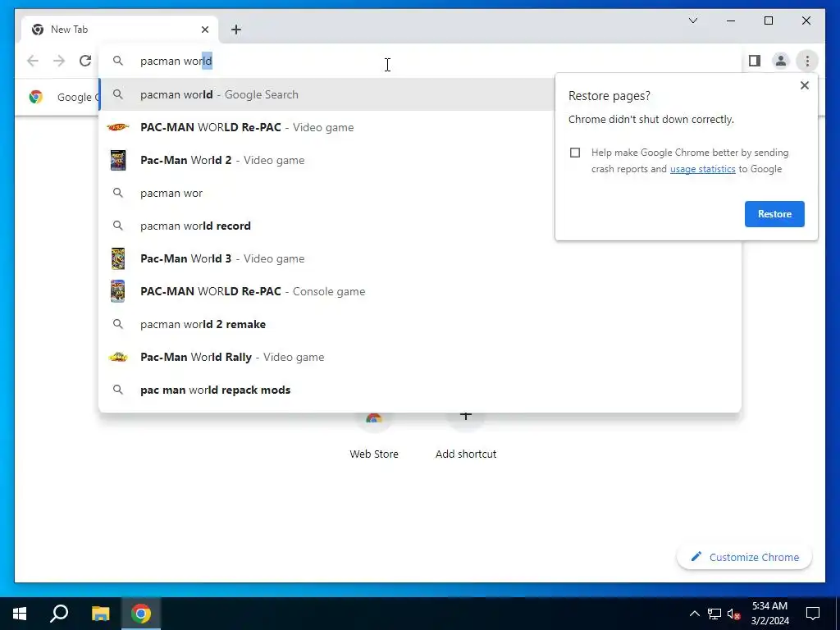Dismiss the Restore pages popup
Image resolution: width=840 pixels, height=630 pixels.
(x=804, y=85)
